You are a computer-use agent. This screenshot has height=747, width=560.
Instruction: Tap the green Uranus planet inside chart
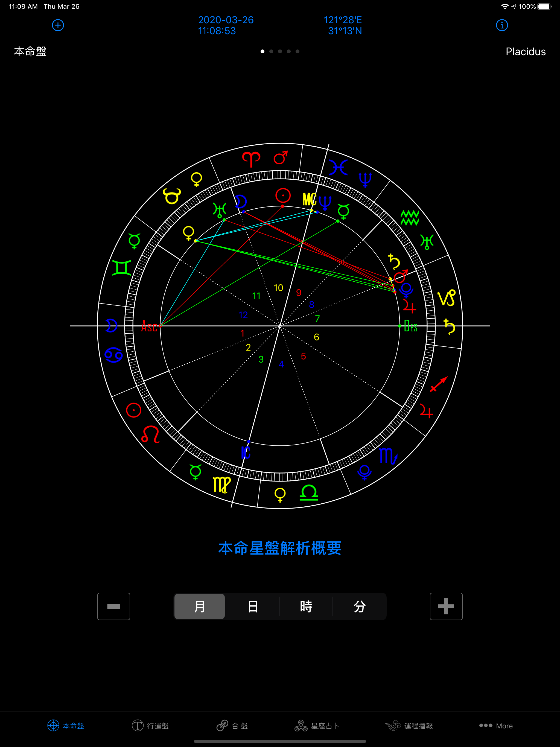tap(220, 210)
